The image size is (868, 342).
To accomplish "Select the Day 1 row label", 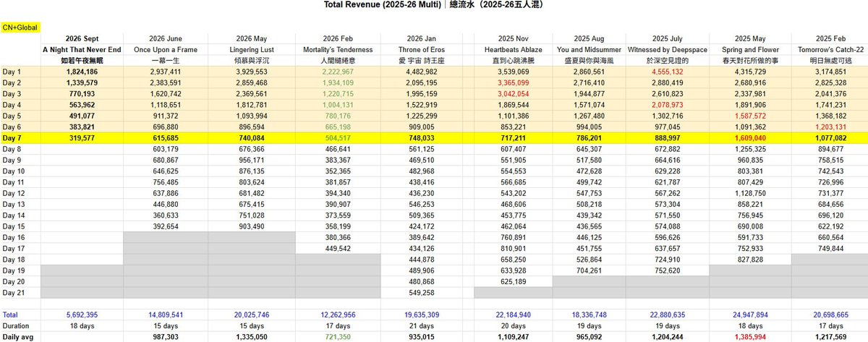I will click(x=13, y=72).
